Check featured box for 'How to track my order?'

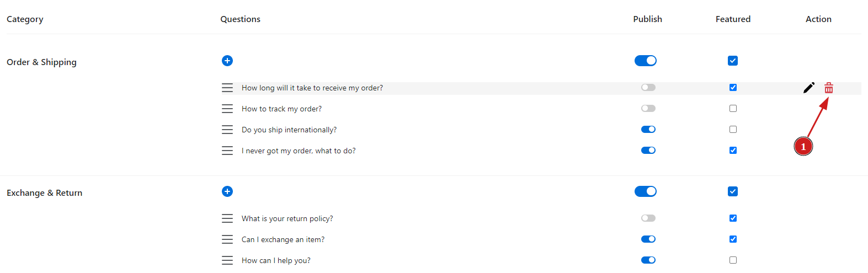point(733,109)
